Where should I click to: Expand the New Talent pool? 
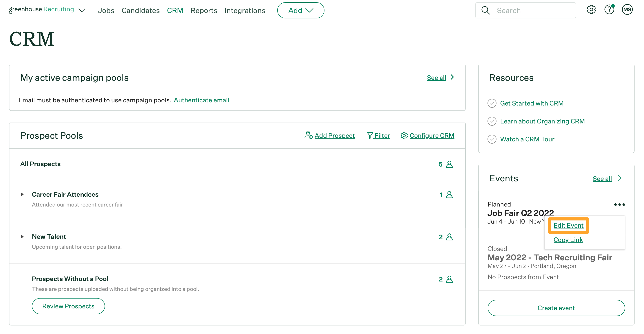22,237
